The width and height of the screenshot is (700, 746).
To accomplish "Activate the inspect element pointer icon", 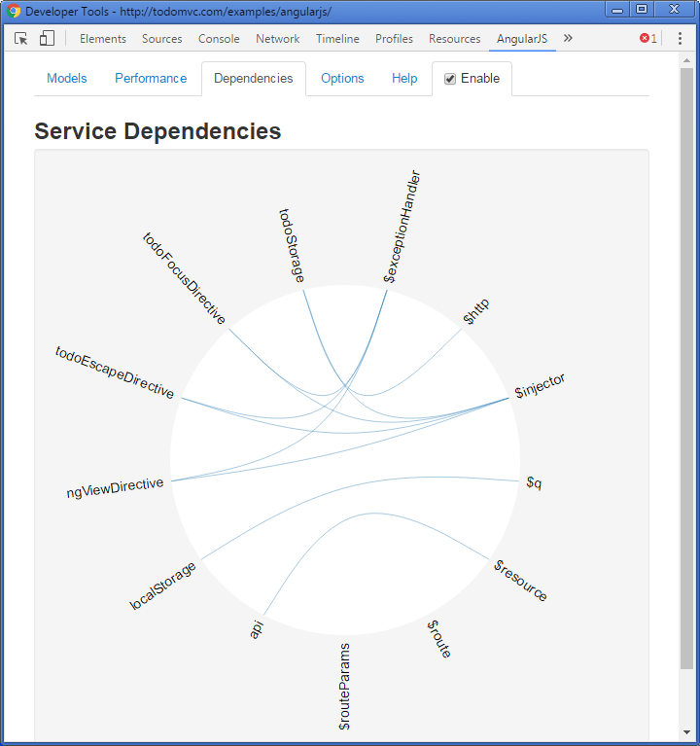I will point(21,39).
